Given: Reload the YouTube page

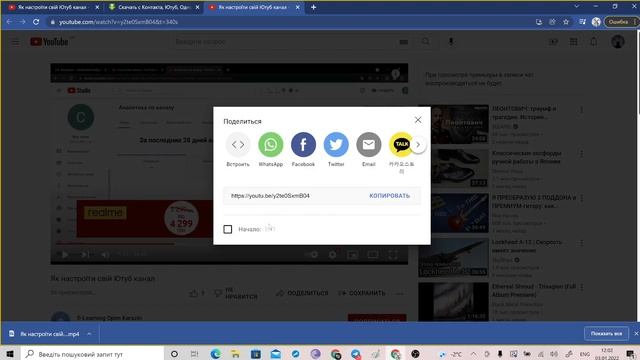Looking at the screenshot, I should pyautogui.click(x=36, y=22).
